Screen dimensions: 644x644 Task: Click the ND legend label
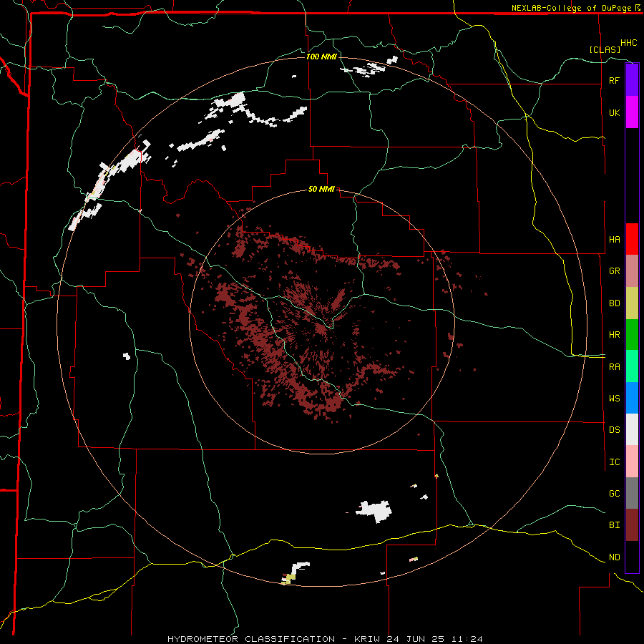[x=614, y=557]
